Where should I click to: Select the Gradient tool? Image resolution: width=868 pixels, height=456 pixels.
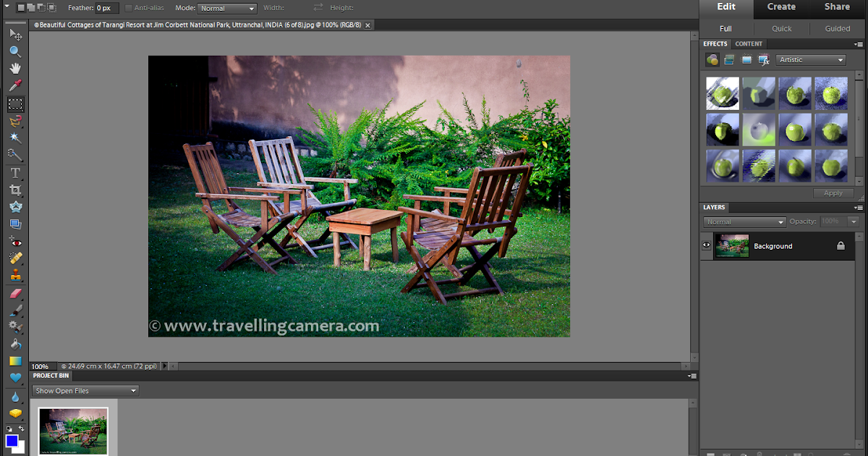[15, 361]
